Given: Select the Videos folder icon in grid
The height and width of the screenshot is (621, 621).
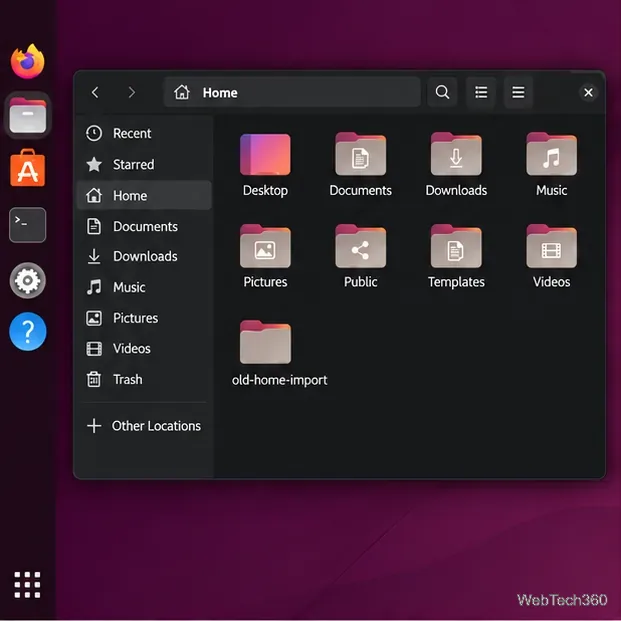Looking at the screenshot, I should pos(551,246).
